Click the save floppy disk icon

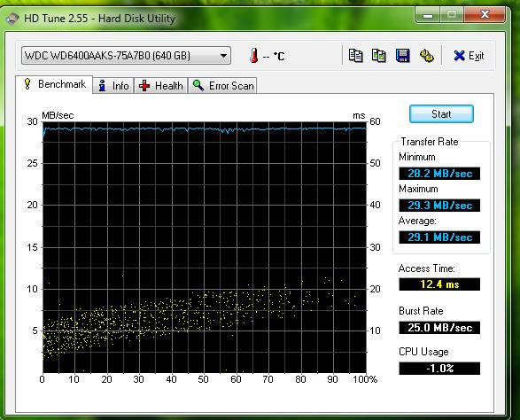402,56
